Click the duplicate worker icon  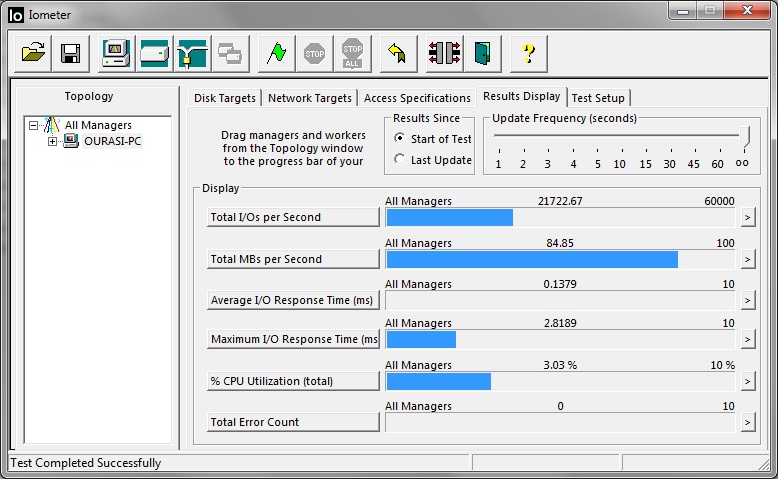pyautogui.click(x=230, y=53)
